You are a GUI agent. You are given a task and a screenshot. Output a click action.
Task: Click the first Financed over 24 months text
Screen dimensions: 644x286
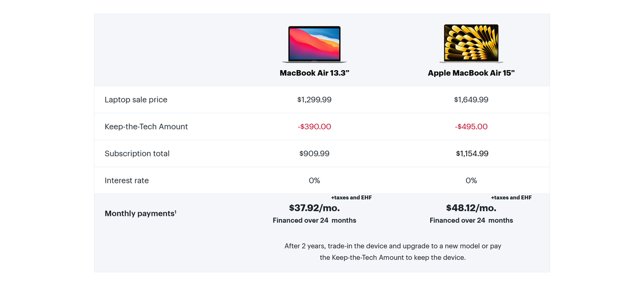point(314,221)
